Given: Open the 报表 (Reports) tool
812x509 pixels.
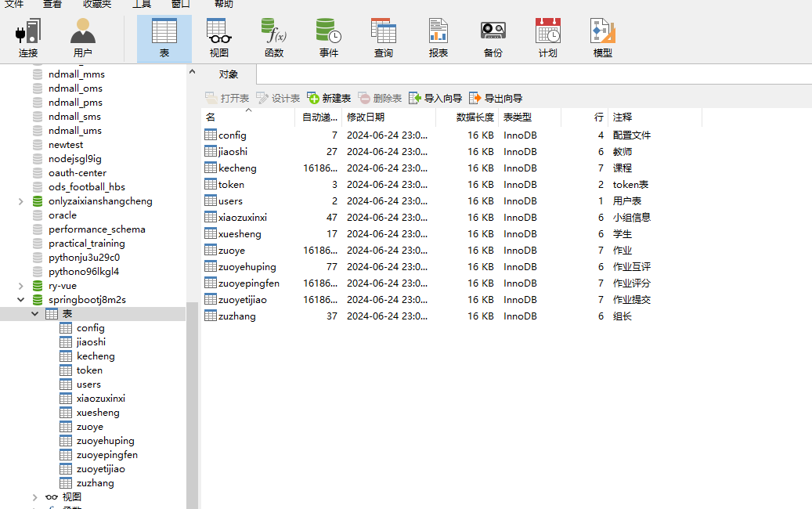Looking at the screenshot, I should pyautogui.click(x=438, y=37).
